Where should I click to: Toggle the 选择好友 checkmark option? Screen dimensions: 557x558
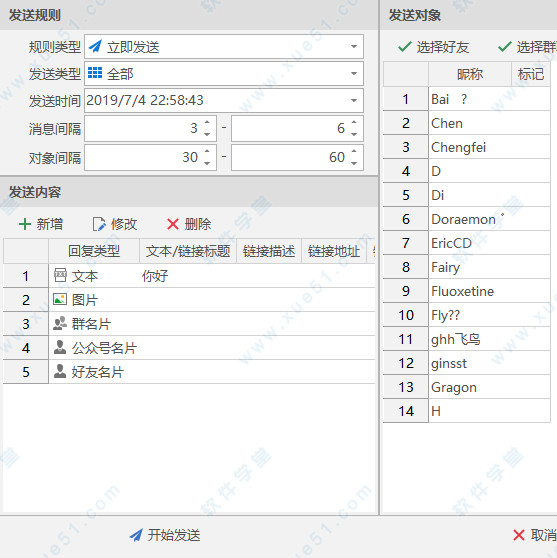(433, 47)
